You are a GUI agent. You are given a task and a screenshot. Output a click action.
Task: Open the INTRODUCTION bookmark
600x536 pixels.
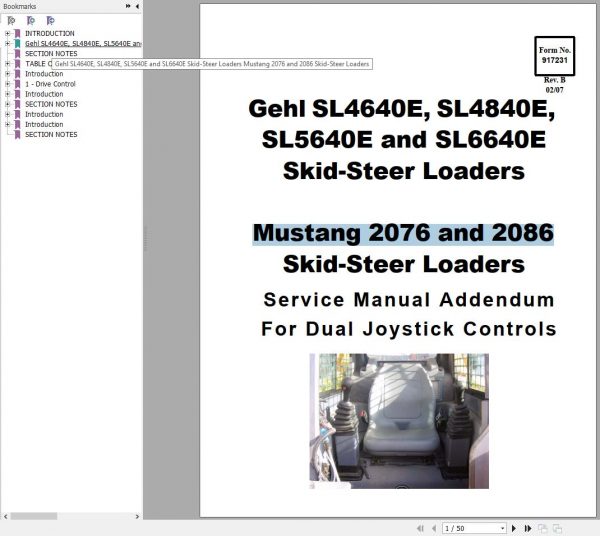coord(50,33)
